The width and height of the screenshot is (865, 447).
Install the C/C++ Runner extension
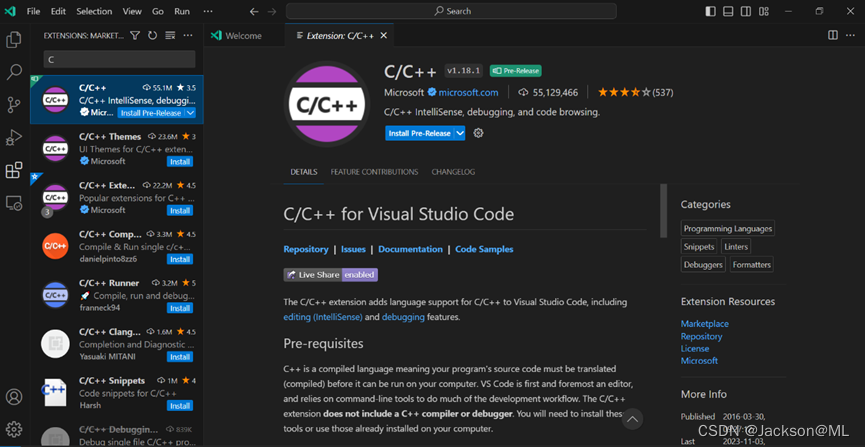180,308
